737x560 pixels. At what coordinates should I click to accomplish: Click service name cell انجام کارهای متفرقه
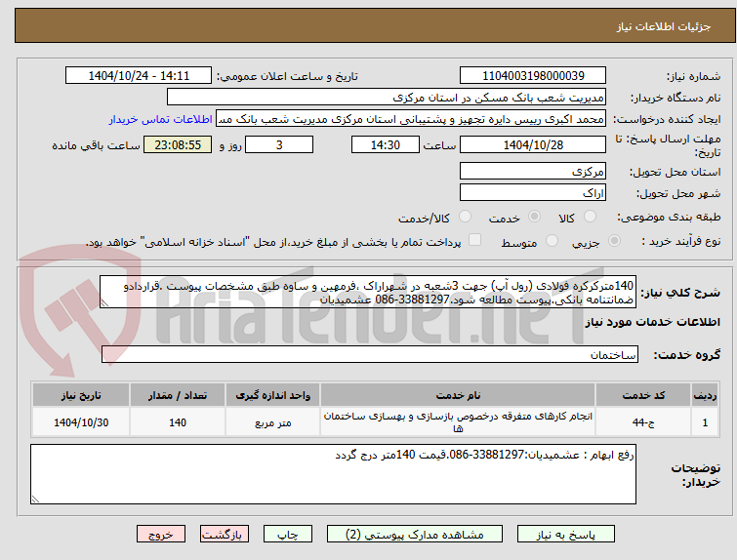[458, 422]
